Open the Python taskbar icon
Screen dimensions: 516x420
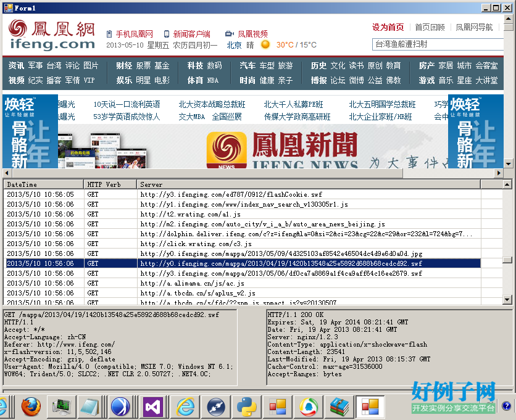pos(247,407)
